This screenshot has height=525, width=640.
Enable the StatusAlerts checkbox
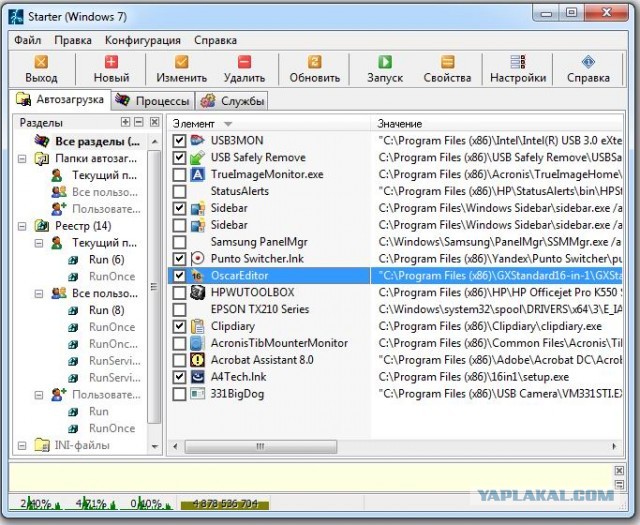(x=179, y=191)
